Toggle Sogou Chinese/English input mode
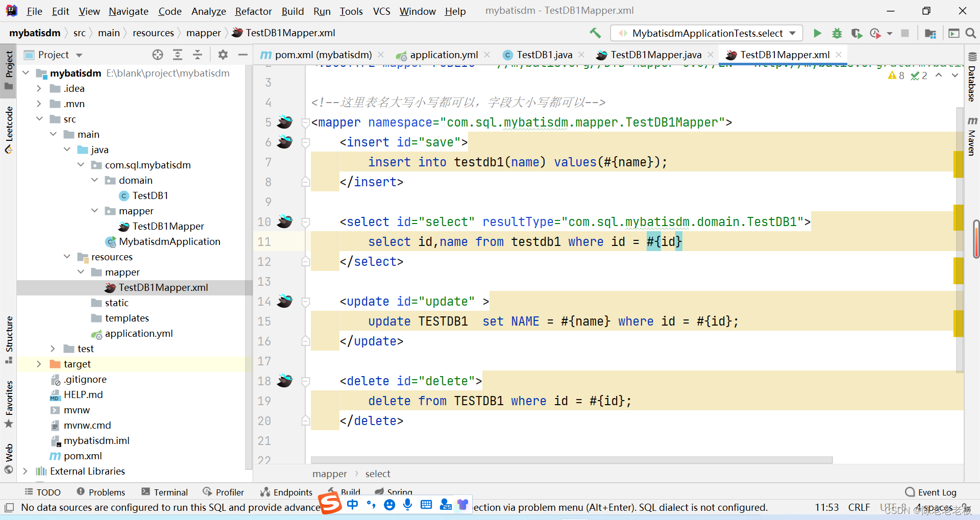This screenshot has width=980, height=520. pos(352,505)
